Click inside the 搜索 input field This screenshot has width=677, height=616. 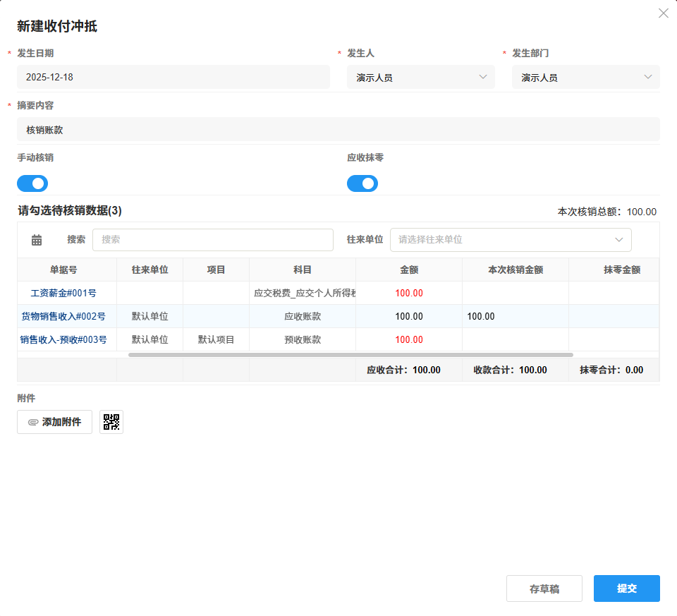tap(212, 240)
